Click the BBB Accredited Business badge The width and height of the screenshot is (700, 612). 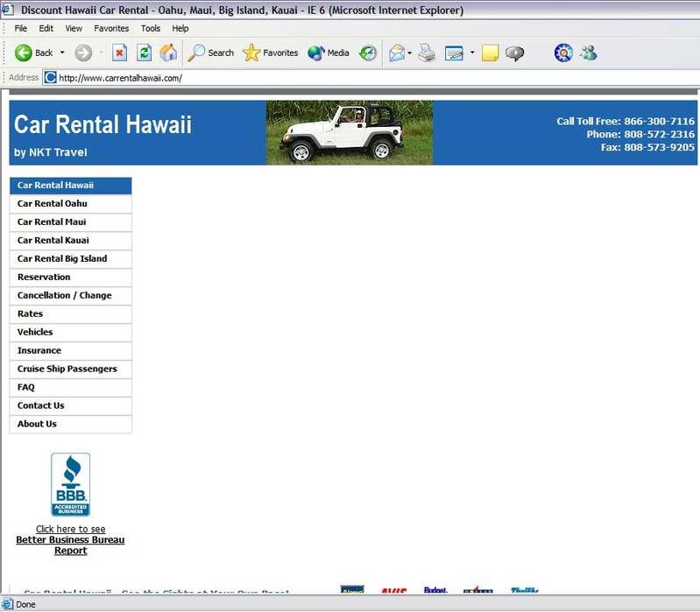click(x=70, y=484)
